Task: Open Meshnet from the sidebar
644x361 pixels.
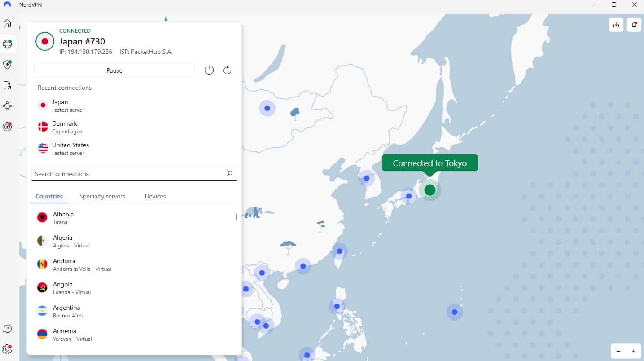Action: 7,106
